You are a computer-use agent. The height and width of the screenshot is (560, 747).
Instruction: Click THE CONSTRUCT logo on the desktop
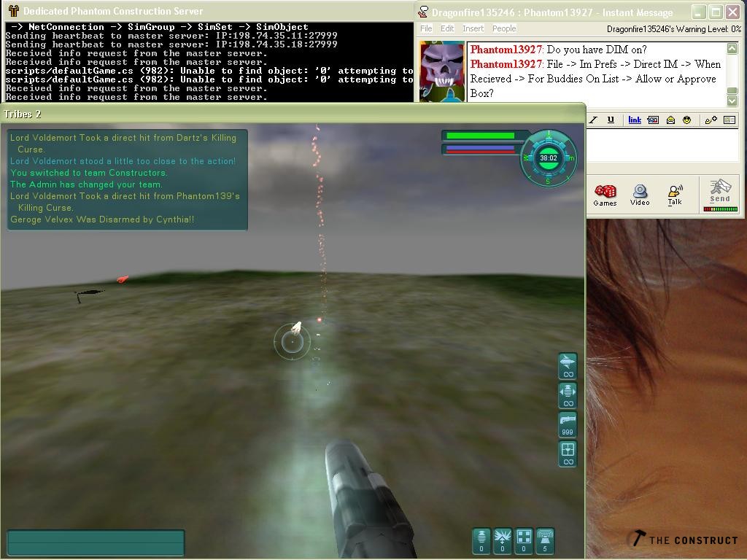point(684,539)
